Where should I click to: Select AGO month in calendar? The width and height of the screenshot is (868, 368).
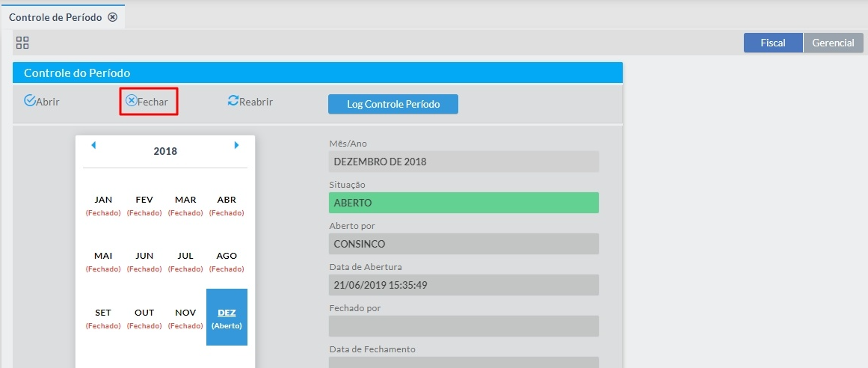[227, 262]
